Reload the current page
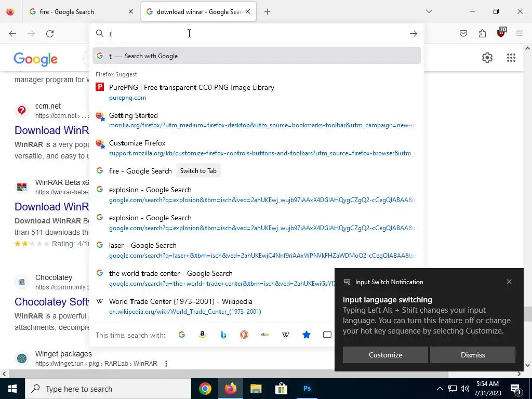 tap(50, 33)
